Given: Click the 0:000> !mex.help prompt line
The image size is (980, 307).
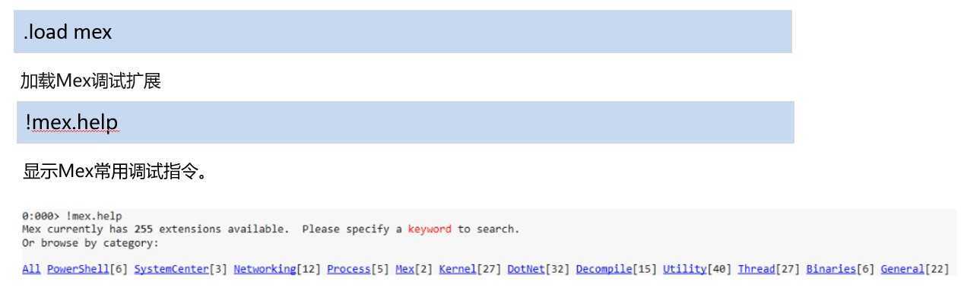Looking at the screenshot, I should pos(71,216).
